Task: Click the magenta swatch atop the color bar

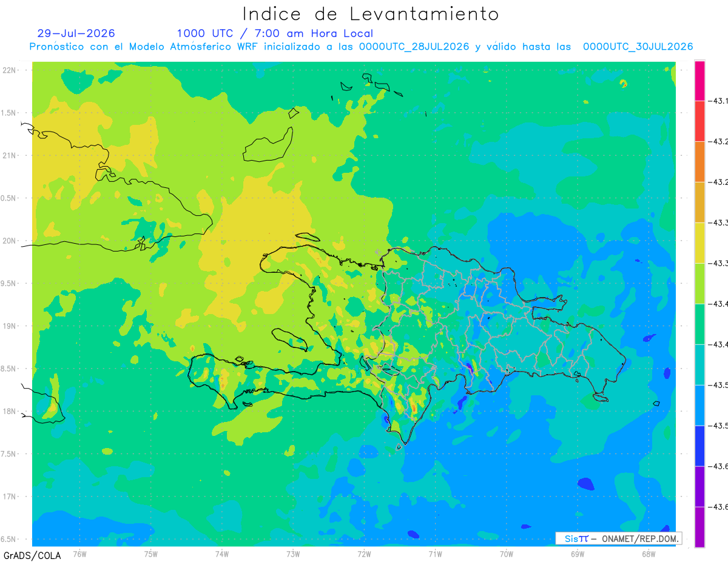Action: 699,81
